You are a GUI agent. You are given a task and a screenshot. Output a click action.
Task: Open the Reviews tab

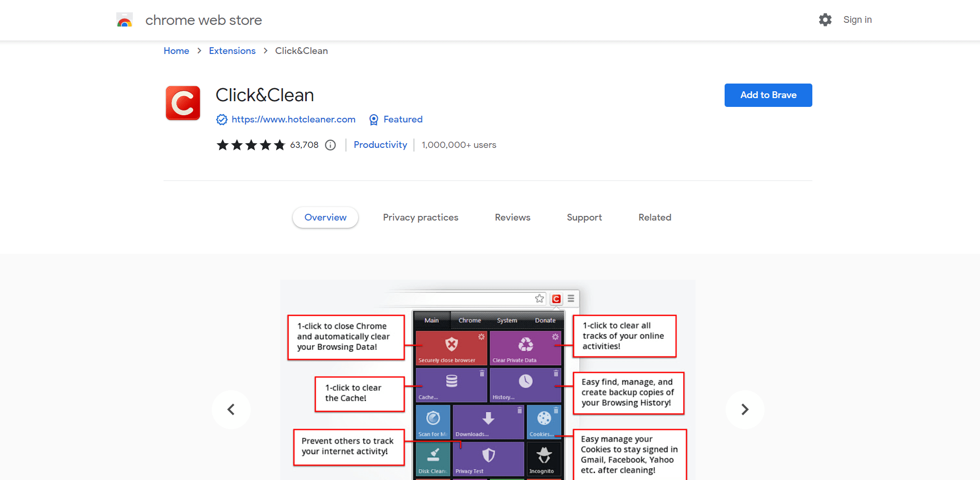point(512,217)
